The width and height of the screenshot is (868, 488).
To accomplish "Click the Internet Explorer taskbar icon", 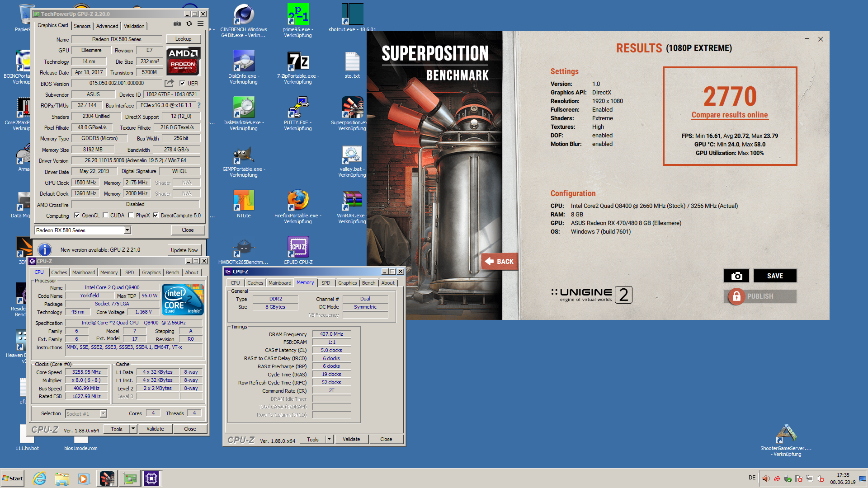I will [x=40, y=479].
